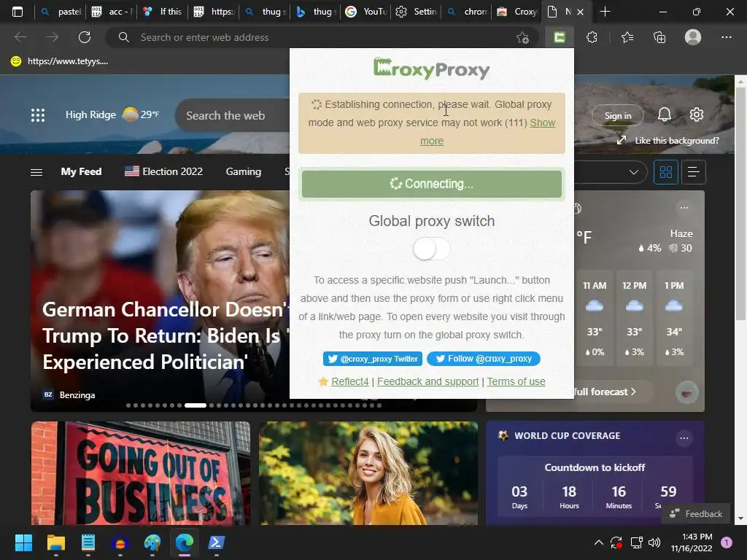Open Terms of use link
This screenshot has height=560, width=747.
[x=516, y=381]
